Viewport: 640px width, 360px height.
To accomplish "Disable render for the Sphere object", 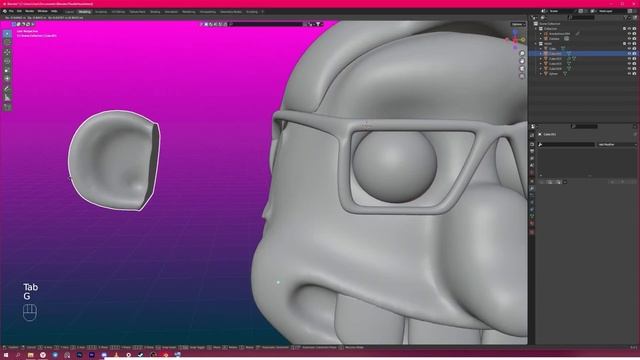I will (634, 74).
